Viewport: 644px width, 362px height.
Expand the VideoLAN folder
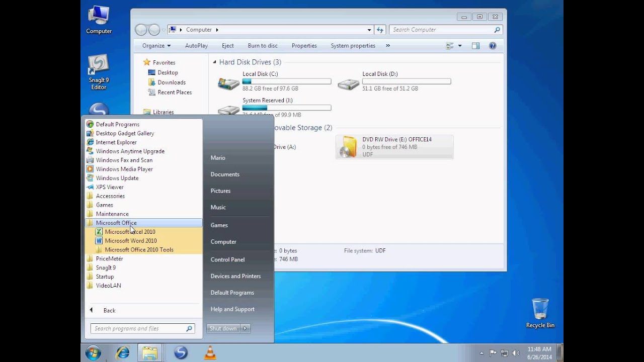[108, 286]
